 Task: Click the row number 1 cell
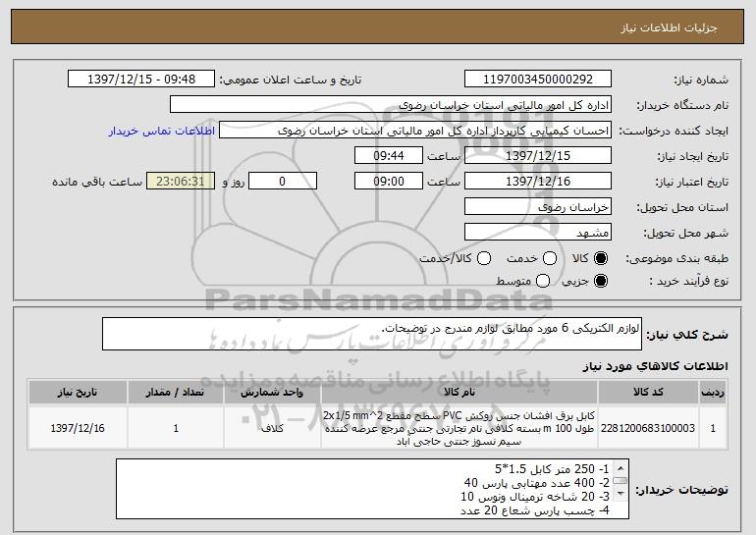pos(713,428)
